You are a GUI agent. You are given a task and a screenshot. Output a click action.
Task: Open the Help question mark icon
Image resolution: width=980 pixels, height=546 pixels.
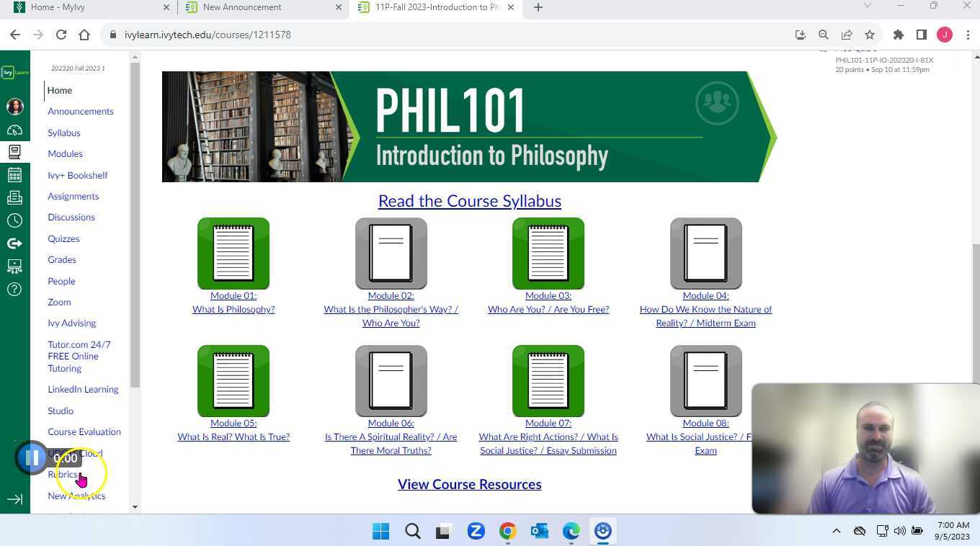[x=14, y=289]
